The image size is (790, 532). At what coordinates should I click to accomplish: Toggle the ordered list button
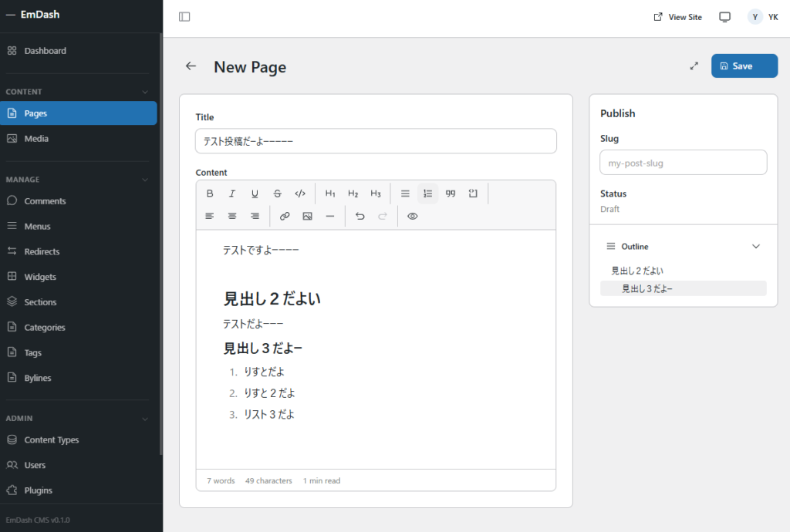click(428, 194)
